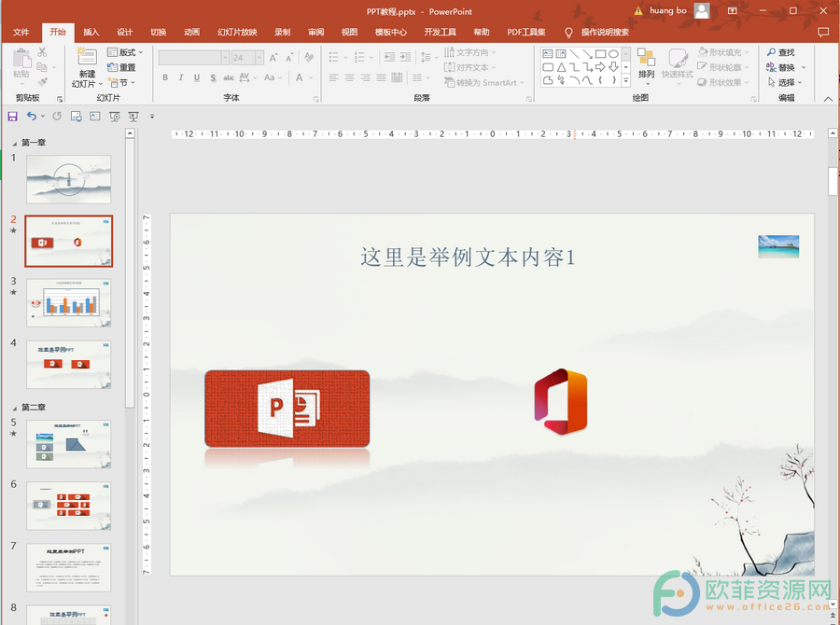The width and height of the screenshot is (840, 625).
Task: Click the Cut scissors icon
Action: click(x=42, y=52)
